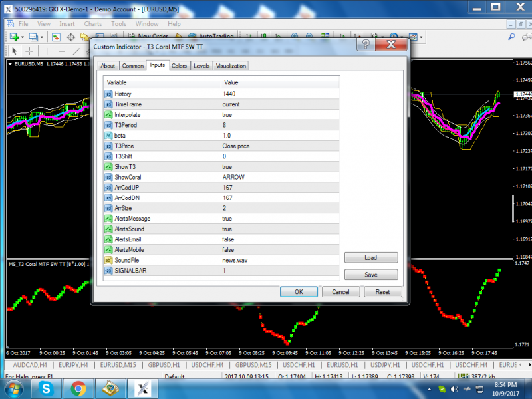Click the Reset button

(383, 292)
